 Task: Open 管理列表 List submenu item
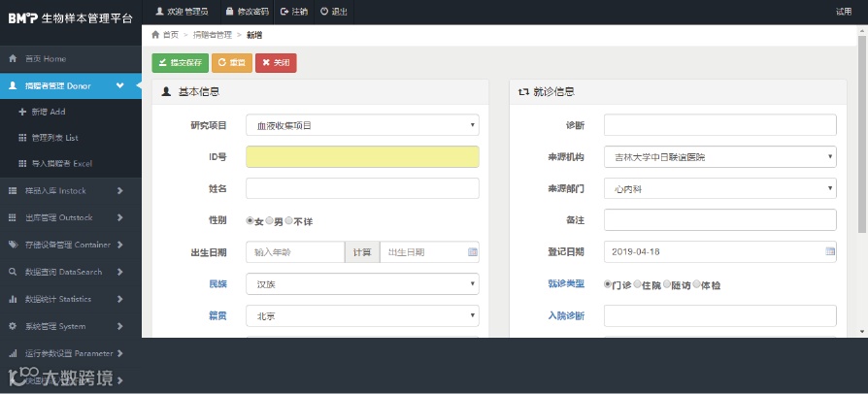(x=71, y=138)
